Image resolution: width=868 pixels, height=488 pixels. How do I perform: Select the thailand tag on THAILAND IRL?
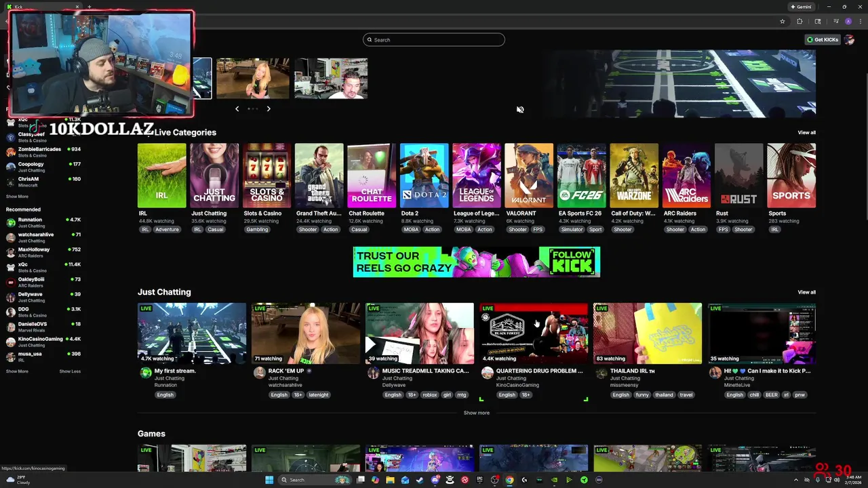[x=664, y=395]
